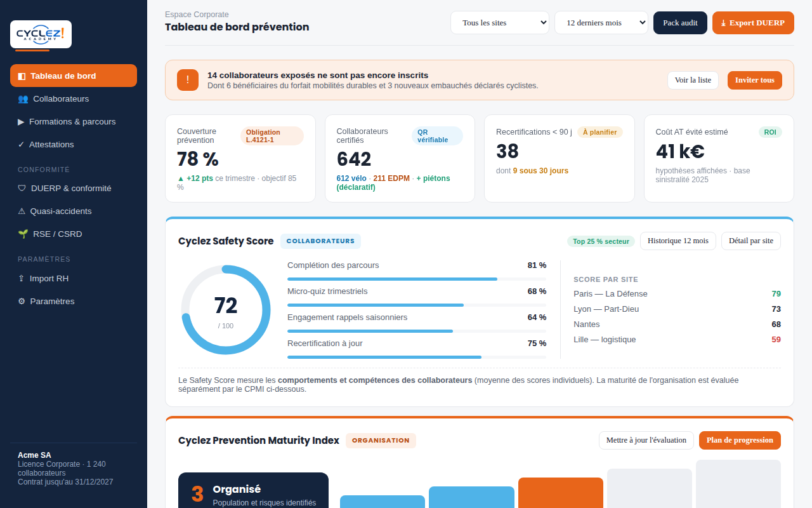
Task: Click the Micro-quiz trimestriels progress bar
Action: [x=417, y=305]
